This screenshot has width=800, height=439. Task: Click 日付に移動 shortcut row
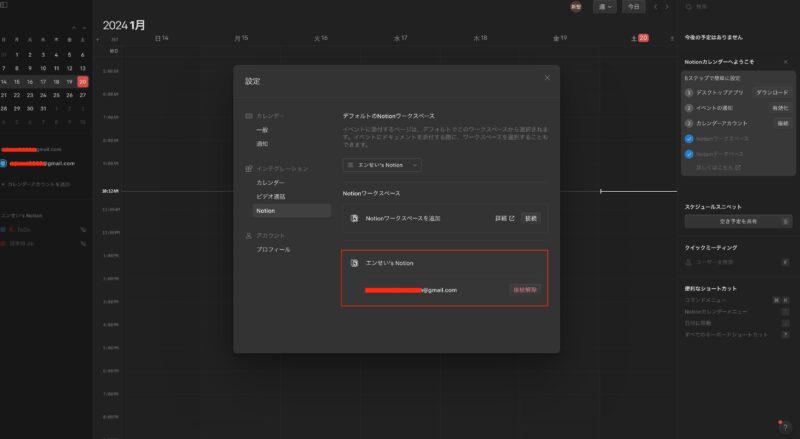click(738, 323)
